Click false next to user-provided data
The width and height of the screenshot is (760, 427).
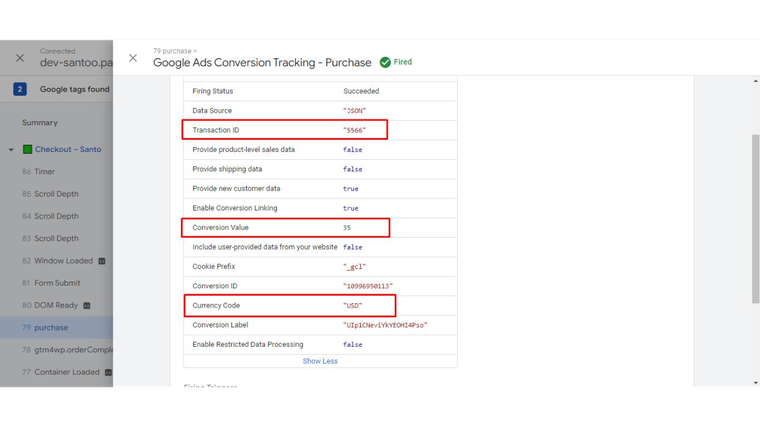pos(352,247)
